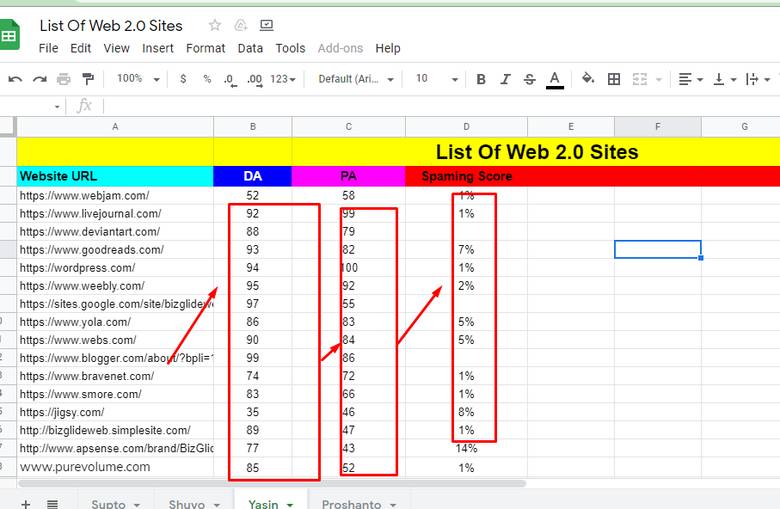The image size is (780, 509).
Task: Open the Tools menu
Action: point(291,48)
